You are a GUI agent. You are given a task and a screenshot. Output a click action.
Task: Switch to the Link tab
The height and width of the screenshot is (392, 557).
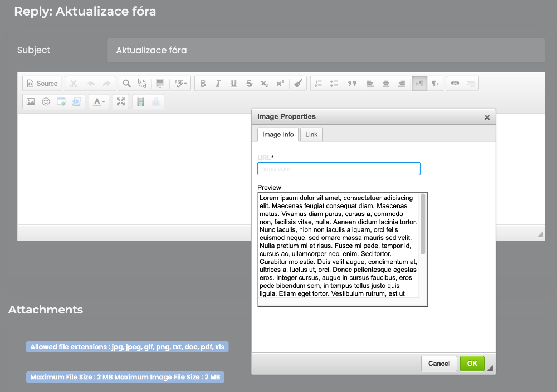coord(311,135)
